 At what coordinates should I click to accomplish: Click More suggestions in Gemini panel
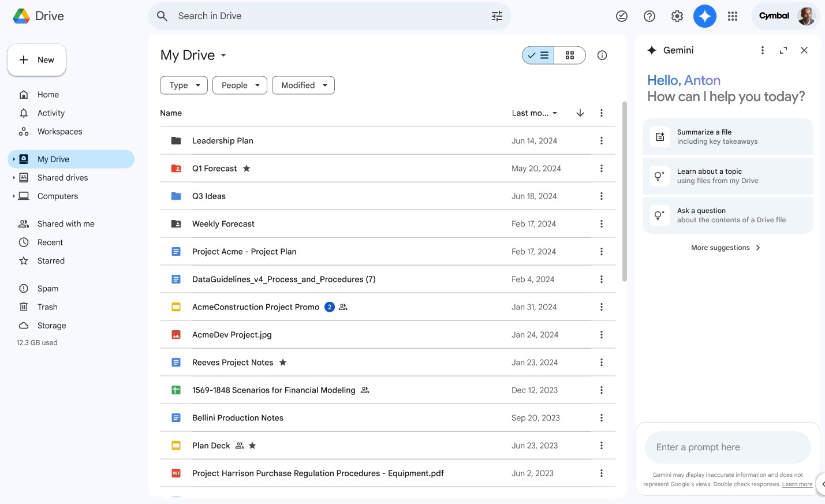(726, 248)
